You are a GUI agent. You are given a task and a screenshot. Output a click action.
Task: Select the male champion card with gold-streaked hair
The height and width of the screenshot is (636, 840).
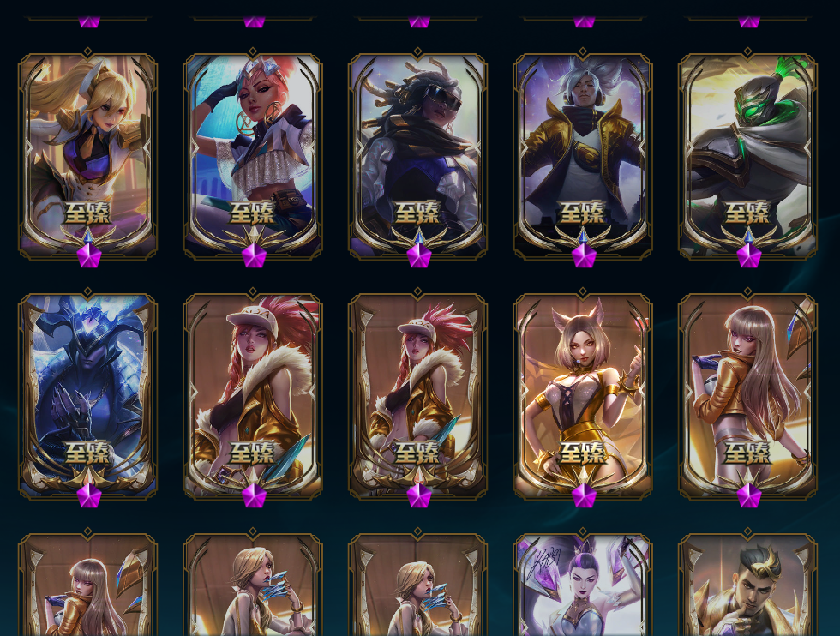tap(747, 584)
